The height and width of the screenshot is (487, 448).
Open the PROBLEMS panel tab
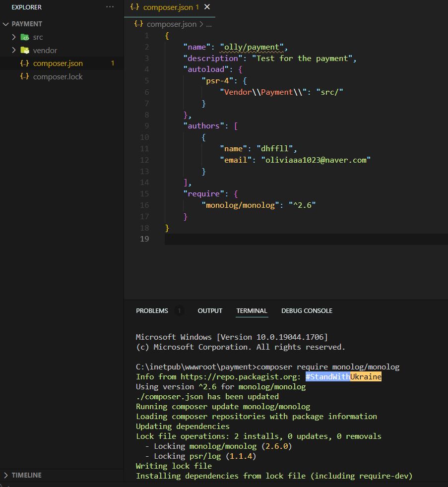(x=152, y=310)
